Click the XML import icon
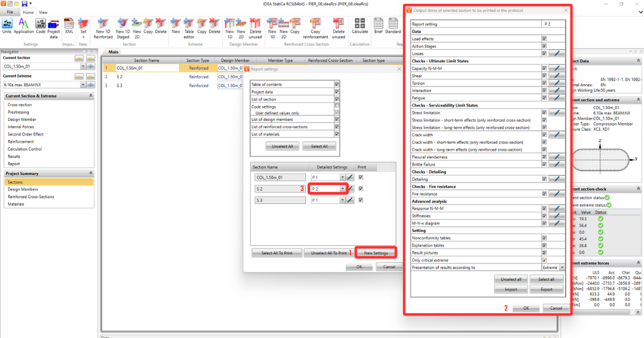644x338 pixels. click(x=69, y=26)
